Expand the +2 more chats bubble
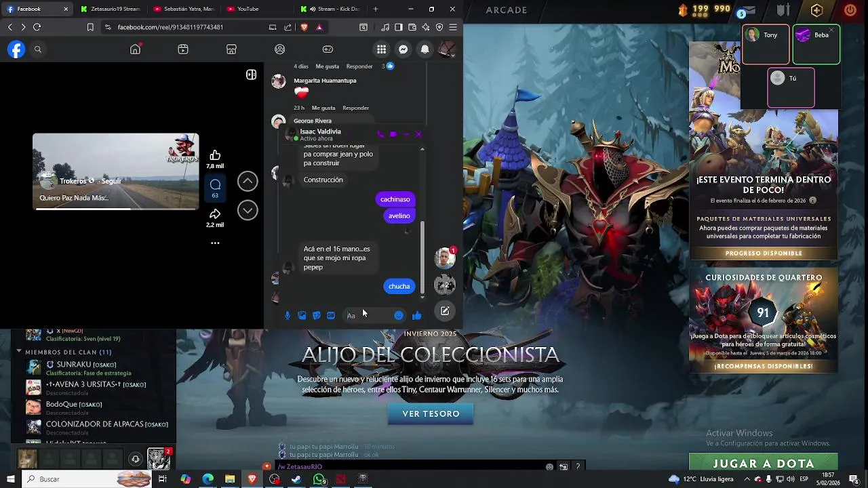 (444, 285)
